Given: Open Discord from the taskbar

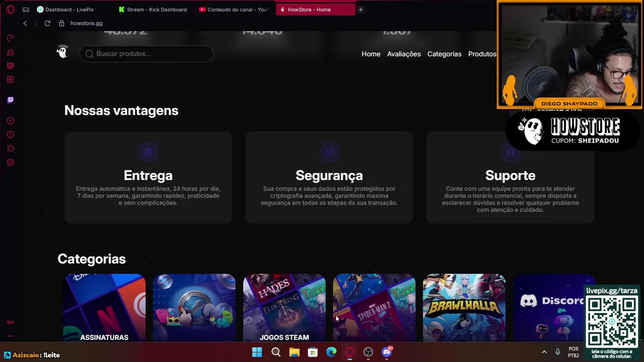Looking at the screenshot, I should coord(387,352).
